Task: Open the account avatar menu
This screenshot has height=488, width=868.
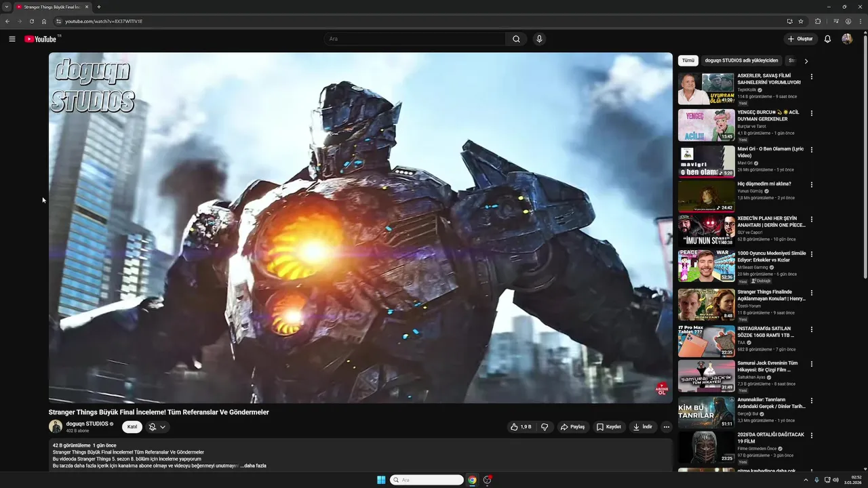Action: [x=847, y=39]
